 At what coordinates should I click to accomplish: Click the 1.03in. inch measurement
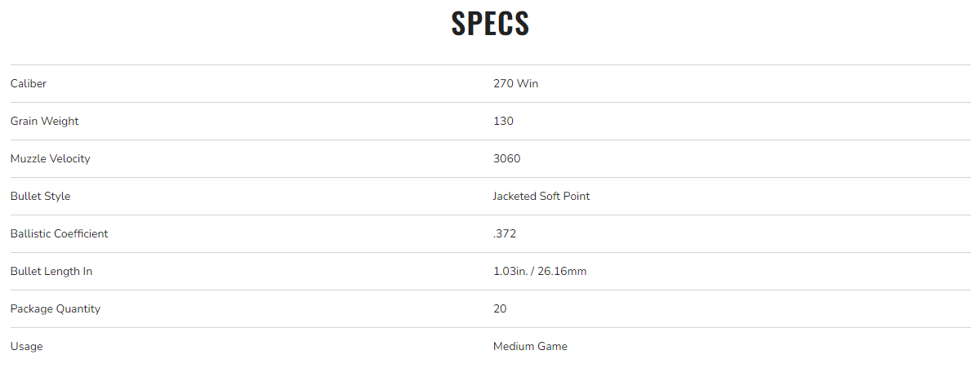click(511, 271)
